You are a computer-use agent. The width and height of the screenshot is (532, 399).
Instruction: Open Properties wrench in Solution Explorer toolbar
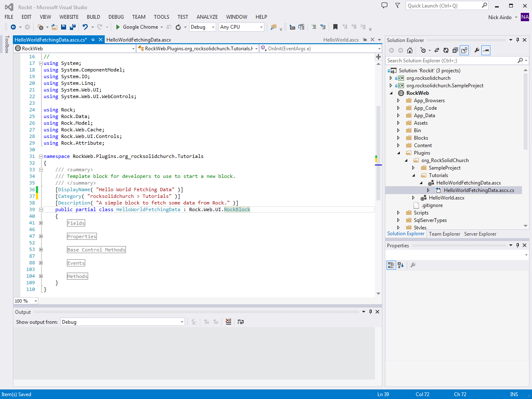point(477,50)
